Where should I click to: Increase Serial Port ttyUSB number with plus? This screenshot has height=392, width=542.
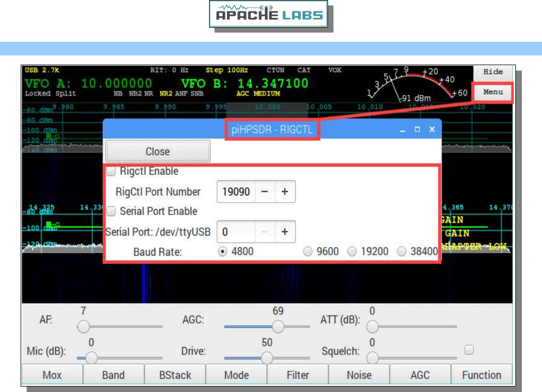285,232
